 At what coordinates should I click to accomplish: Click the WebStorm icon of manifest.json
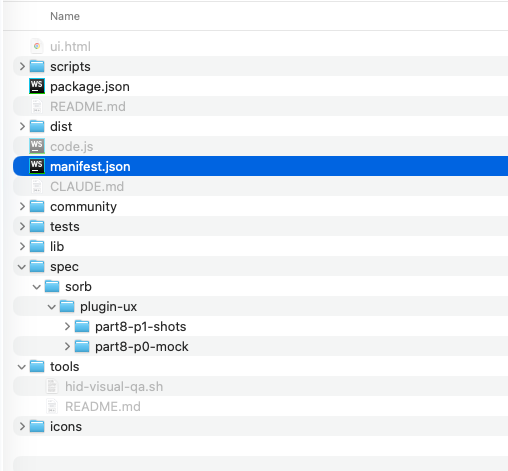[x=37, y=166]
